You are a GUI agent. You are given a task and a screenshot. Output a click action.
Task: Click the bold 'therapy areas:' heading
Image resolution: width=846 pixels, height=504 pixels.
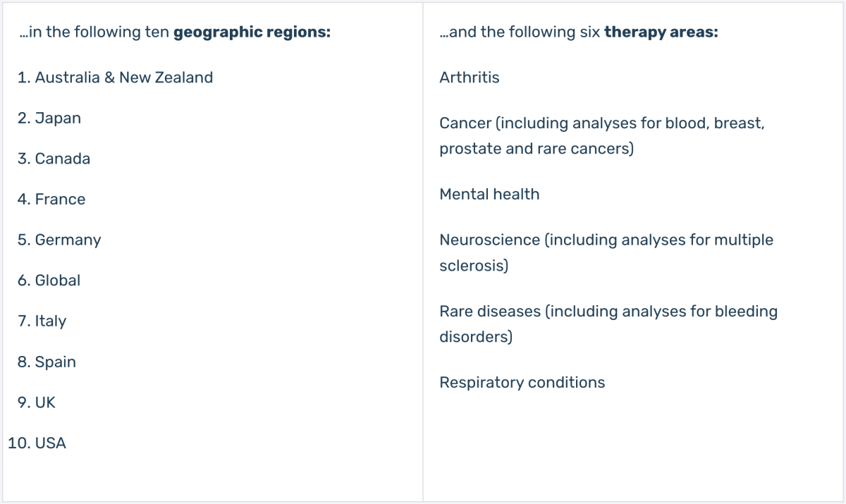point(661,32)
